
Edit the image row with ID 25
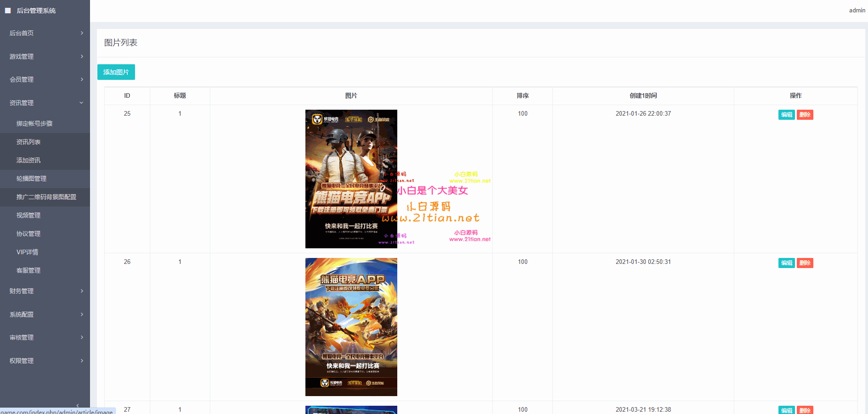point(786,115)
